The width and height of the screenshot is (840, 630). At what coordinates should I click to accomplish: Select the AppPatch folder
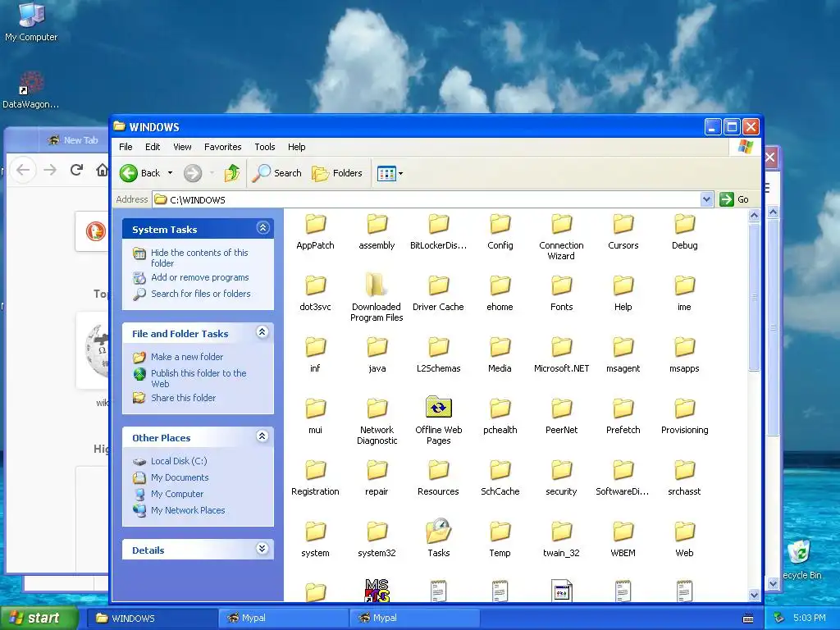click(x=315, y=232)
